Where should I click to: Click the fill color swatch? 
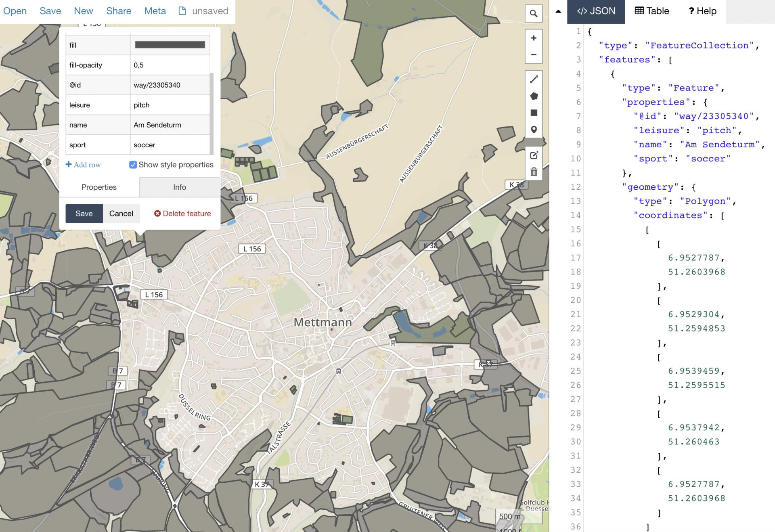[x=170, y=45]
